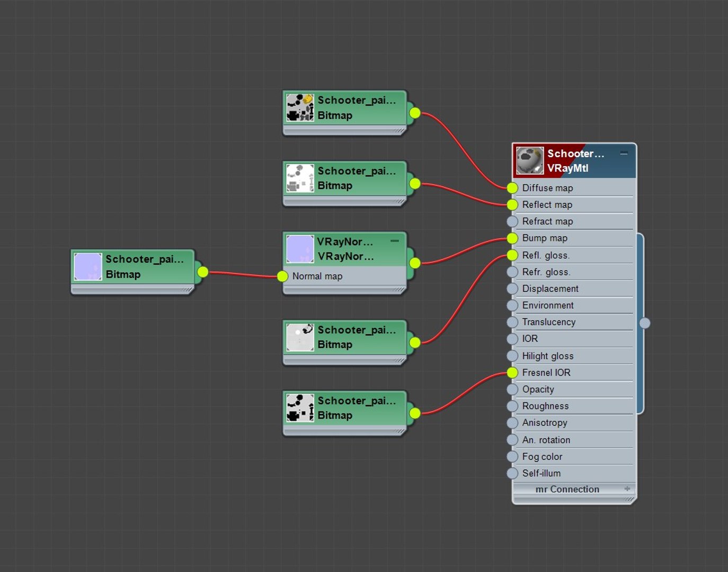This screenshot has width=728, height=572.
Task: Select the VRayMtl material preview thumbnail
Action: (x=530, y=160)
